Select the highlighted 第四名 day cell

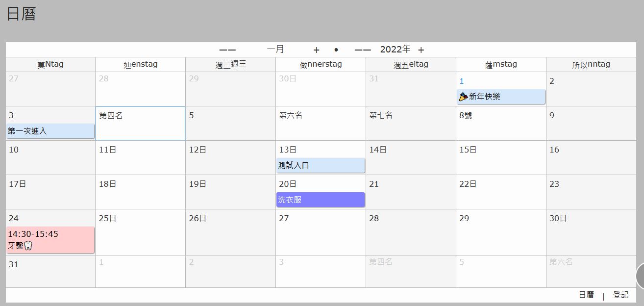(x=140, y=124)
